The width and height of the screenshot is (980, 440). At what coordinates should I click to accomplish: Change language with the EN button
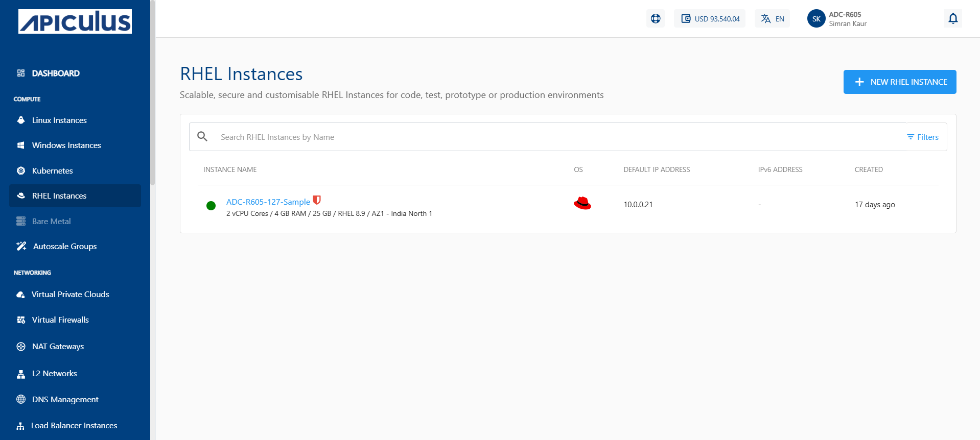(x=772, y=19)
